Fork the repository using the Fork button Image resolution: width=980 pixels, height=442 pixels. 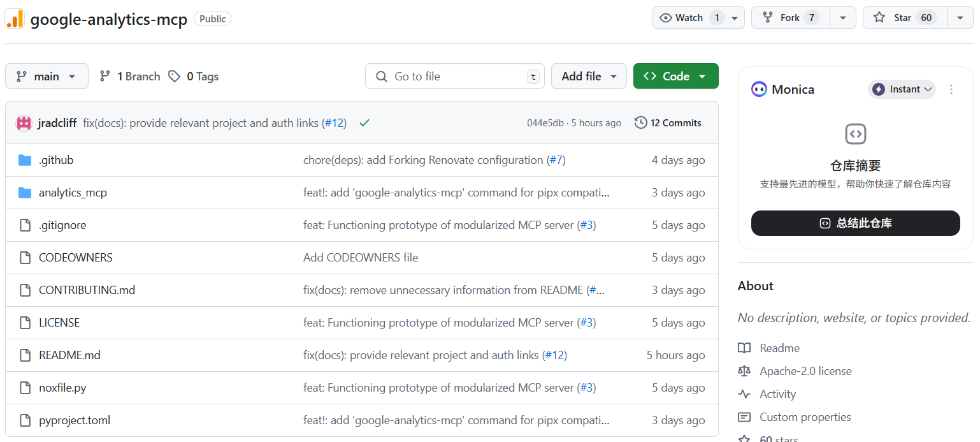791,18
